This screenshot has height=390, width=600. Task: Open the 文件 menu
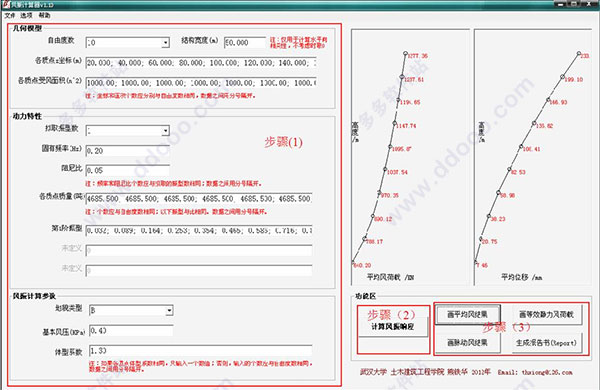(9, 15)
